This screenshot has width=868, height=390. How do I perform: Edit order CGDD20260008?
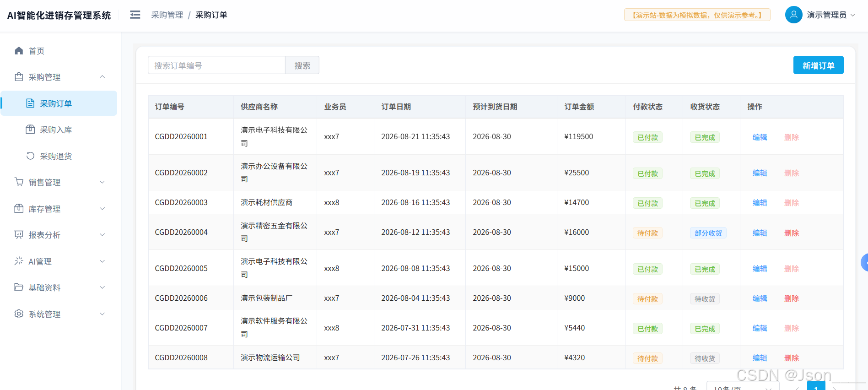click(760, 358)
